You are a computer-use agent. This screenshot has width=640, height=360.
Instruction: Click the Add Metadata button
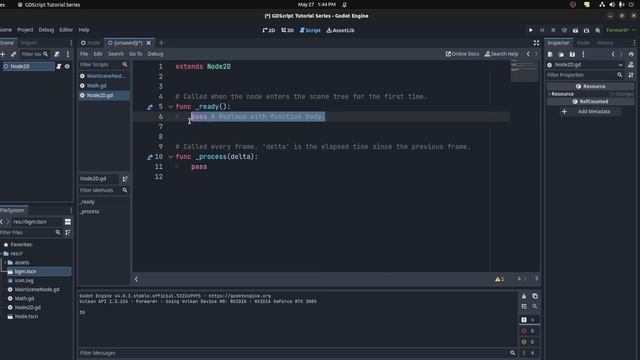coord(590,111)
